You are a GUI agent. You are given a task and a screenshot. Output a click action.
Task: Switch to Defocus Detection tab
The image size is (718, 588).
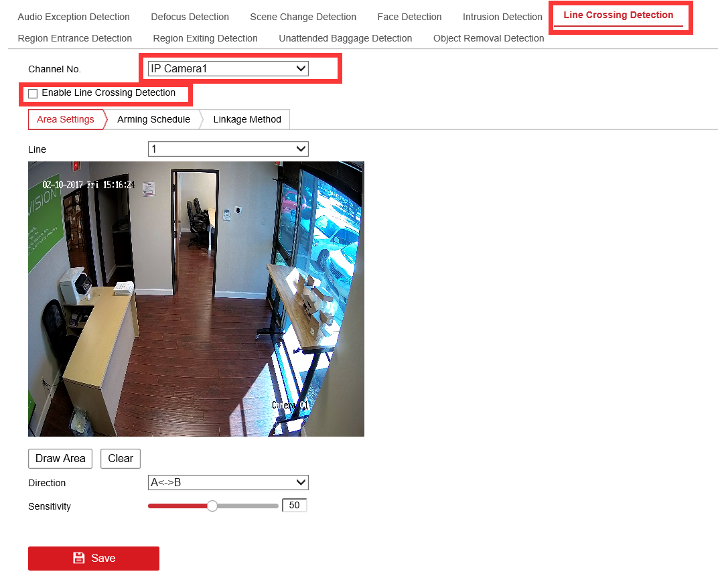click(190, 17)
